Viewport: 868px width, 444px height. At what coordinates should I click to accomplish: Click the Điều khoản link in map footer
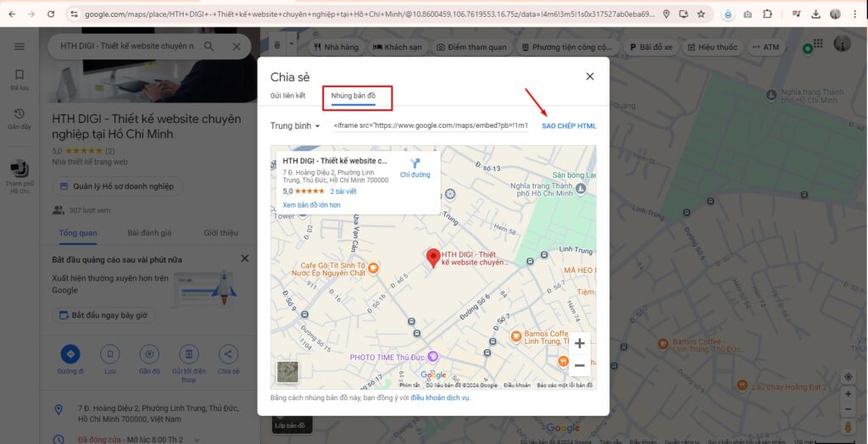pyautogui.click(x=516, y=386)
